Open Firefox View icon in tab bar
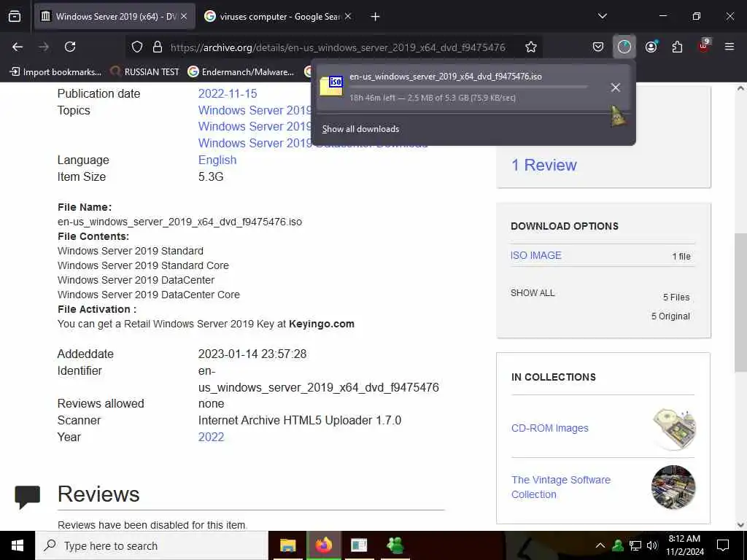747x560 pixels. pos(15,16)
